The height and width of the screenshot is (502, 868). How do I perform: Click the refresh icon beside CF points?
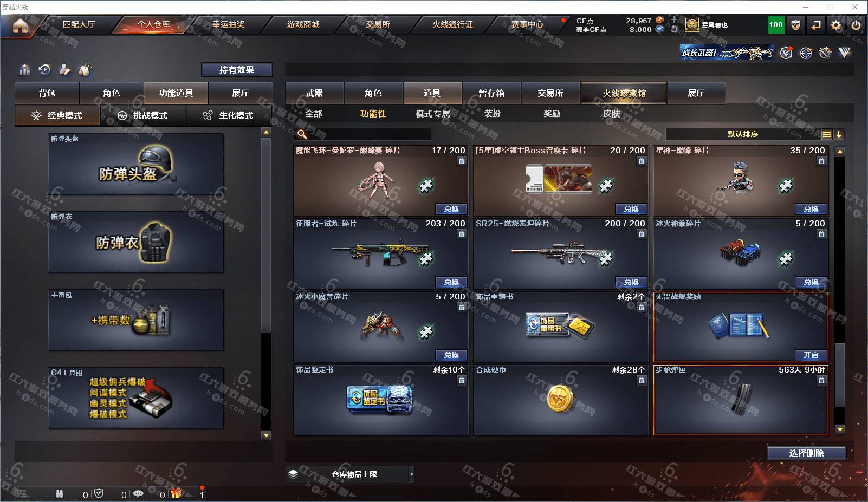(x=674, y=29)
